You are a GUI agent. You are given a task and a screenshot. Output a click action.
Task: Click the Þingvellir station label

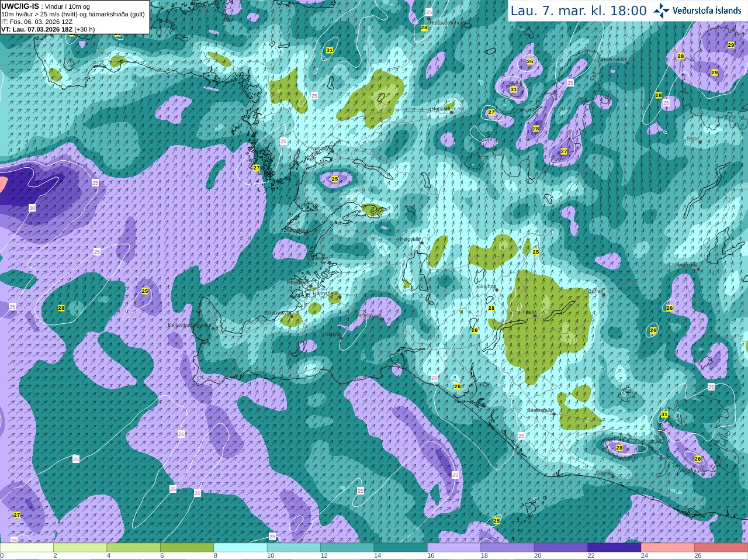click(x=410, y=239)
